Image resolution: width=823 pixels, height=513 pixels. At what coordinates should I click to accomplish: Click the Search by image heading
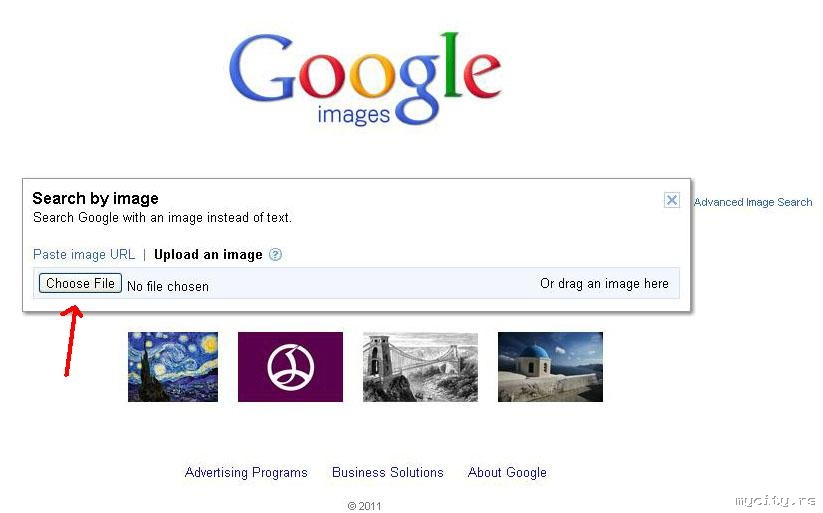click(x=96, y=198)
